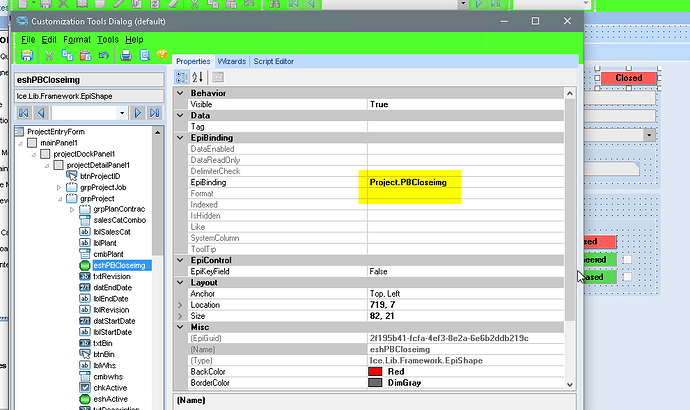Viewport: 690px width, 410px height.
Task: Switch property grid to Categorized view
Action: tap(182, 77)
